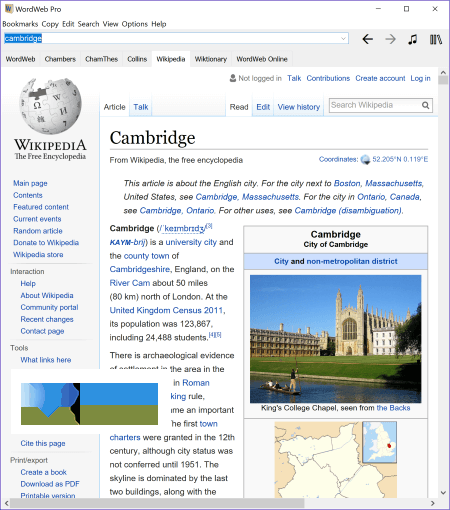This screenshot has height=510, width=450.
Task: Open the King's College Chapel photo
Action: [336, 339]
